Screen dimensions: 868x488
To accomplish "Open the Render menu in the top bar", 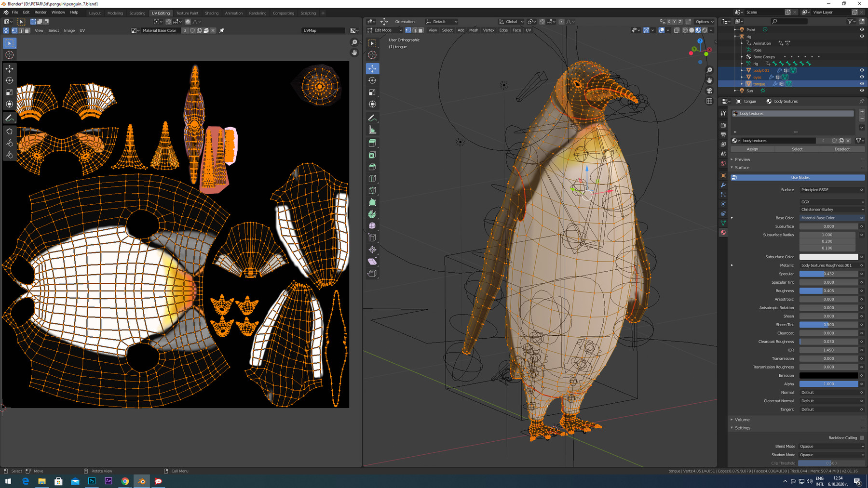I will 41,13.
